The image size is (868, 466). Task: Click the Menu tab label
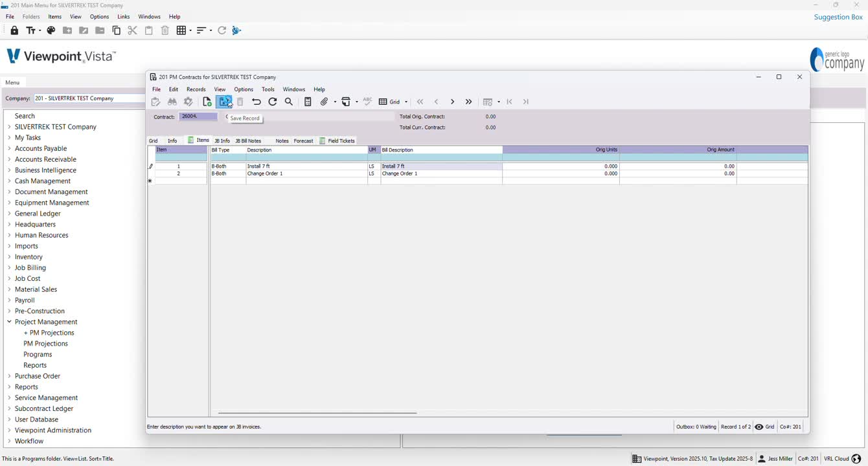point(12,82)
